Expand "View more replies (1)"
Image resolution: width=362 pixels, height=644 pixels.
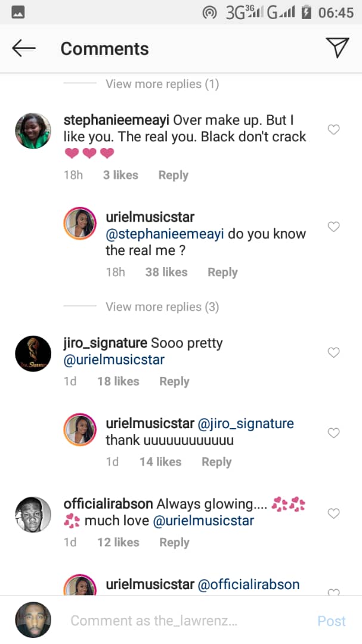162,84
